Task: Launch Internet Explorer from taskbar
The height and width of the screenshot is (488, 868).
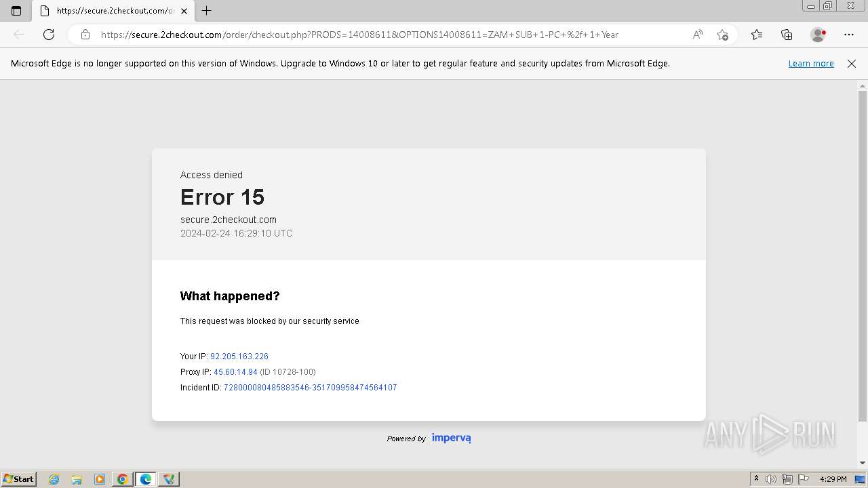Action: [x=54, y=479]
